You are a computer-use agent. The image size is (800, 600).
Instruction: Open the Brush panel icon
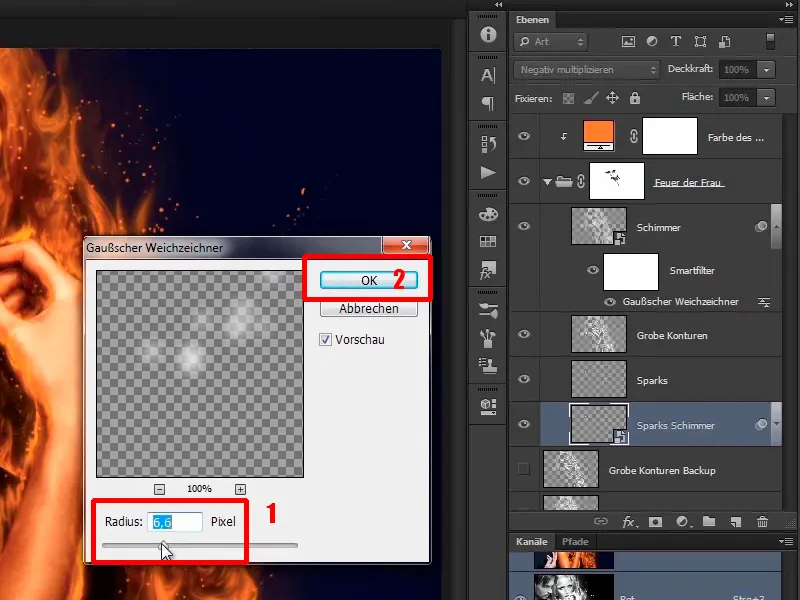pos(488,338)
